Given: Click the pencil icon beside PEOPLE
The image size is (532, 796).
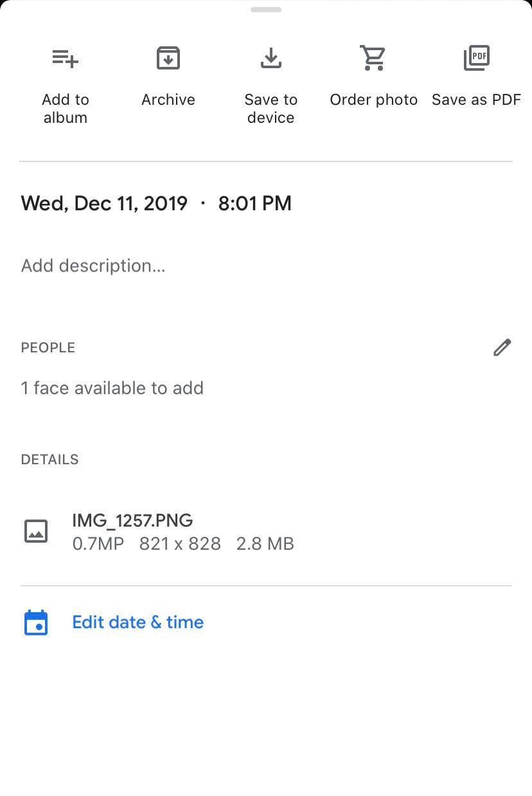Looking at the screenshot, I should (502, 347).
